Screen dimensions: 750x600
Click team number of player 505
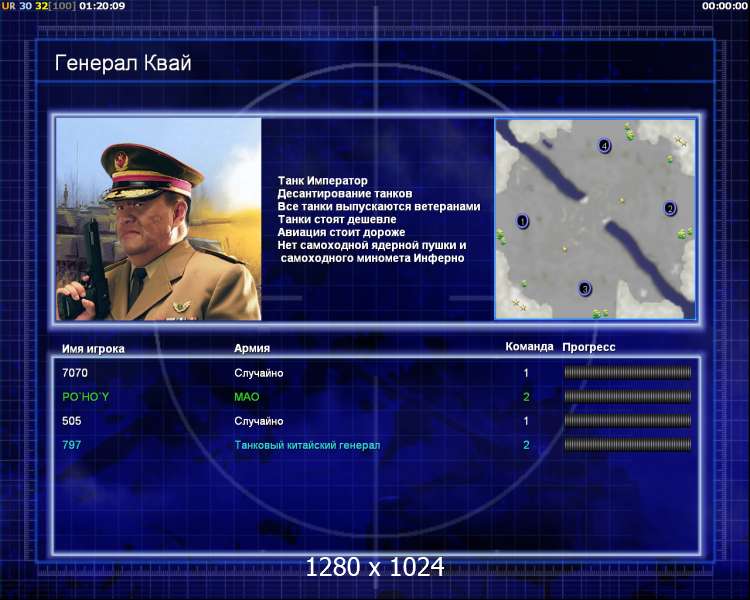[x=526, y=421]
